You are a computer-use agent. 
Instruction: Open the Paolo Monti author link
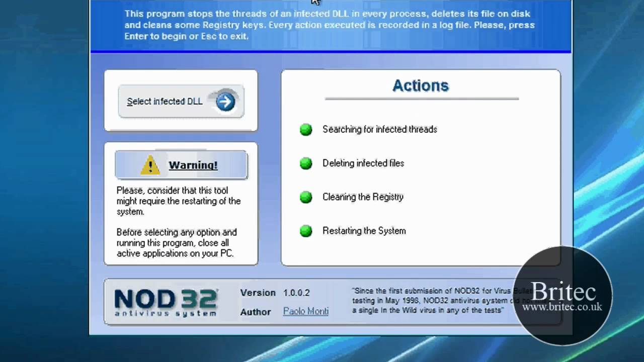tap(305, 311)
